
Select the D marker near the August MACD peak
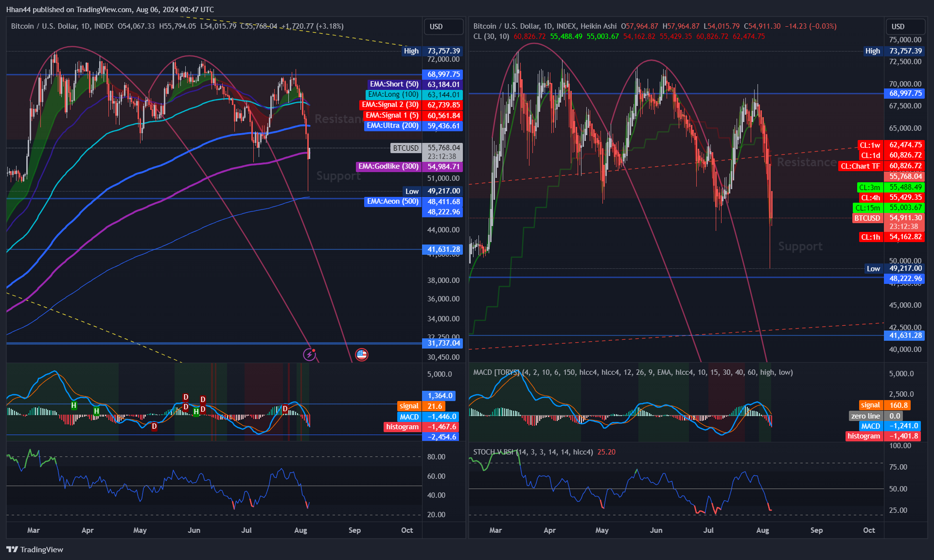285,408
